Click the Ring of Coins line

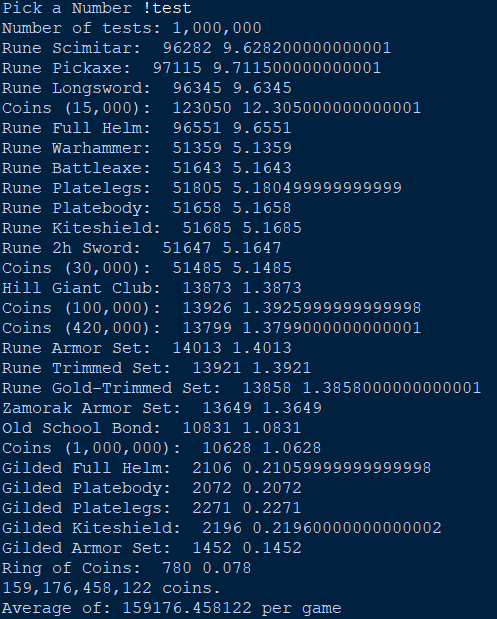127,568
